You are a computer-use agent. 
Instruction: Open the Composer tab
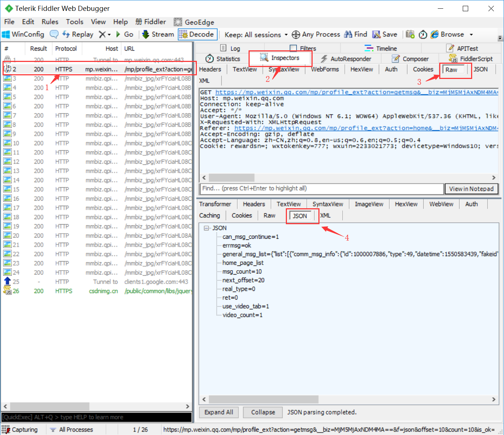tap(410, 59)
